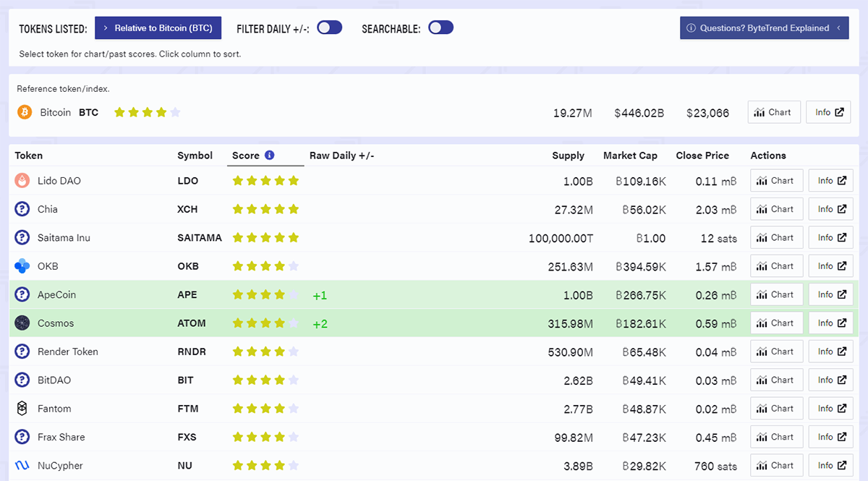Image resolution: width=868 pixels, height=481 pixels.
Task: Click the Fantom token logo
Action: 22,409
